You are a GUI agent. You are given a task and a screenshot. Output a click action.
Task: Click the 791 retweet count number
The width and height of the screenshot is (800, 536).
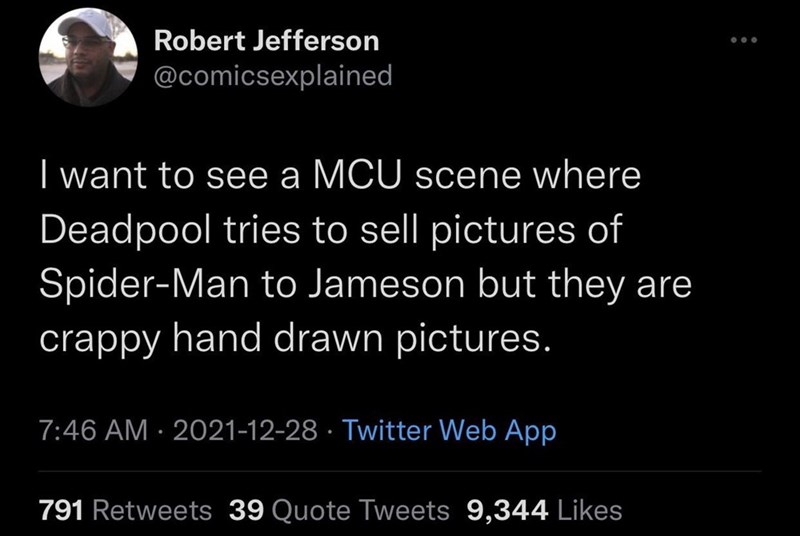coord(61,510)
